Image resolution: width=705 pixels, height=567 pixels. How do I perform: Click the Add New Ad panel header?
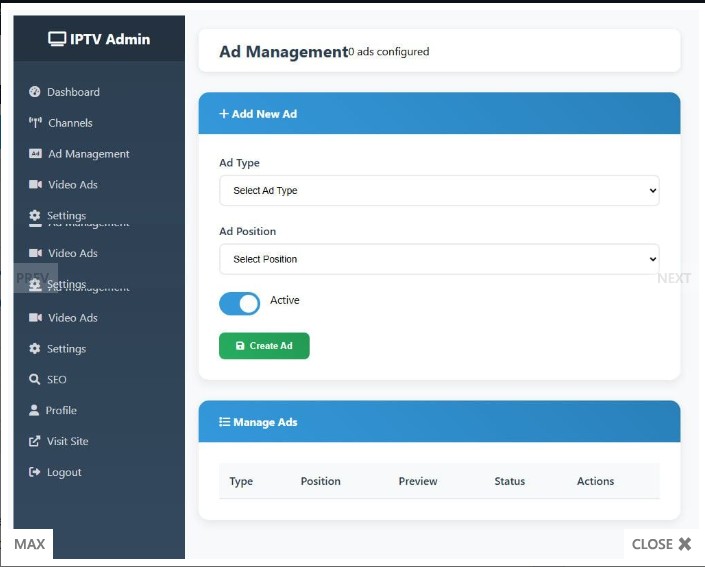pos(439,114)
